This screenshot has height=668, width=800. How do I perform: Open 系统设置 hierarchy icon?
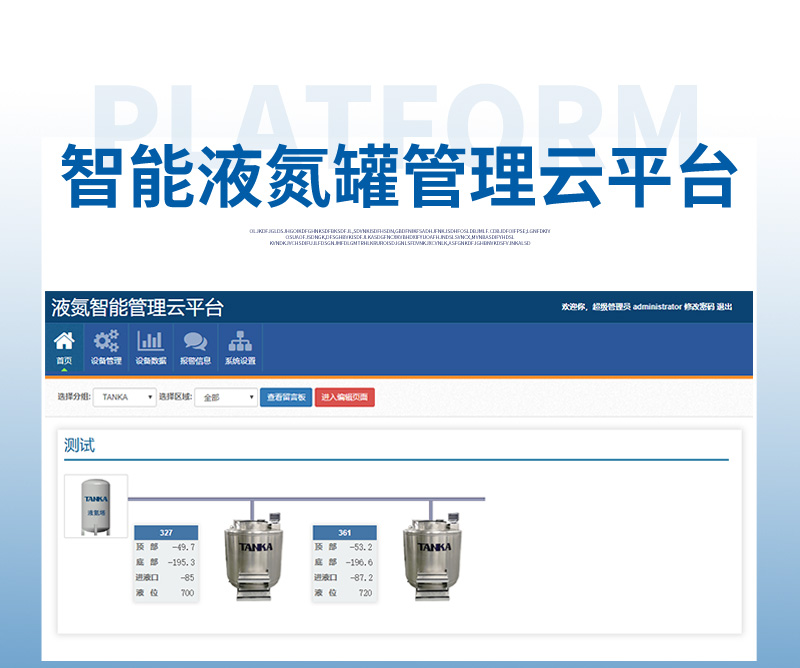tap(240, 347)
